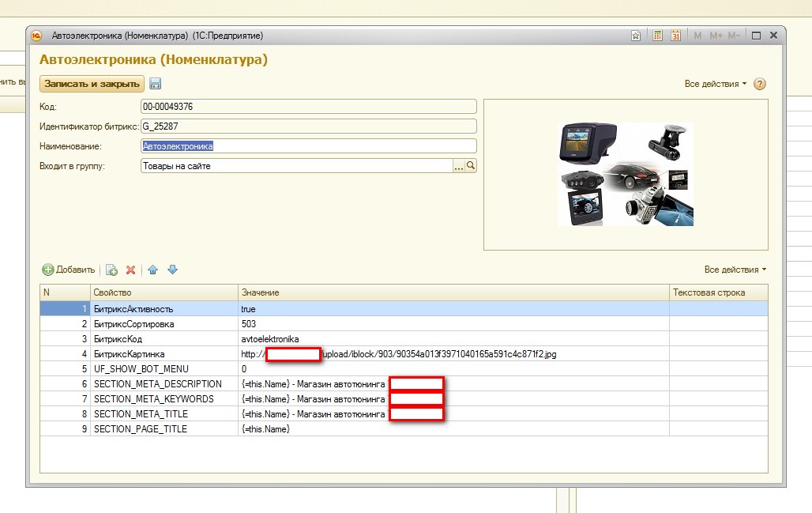
Task: Click the SECTION_PAGE_TITLE value {=this.Name}
Action: [453, 429]
